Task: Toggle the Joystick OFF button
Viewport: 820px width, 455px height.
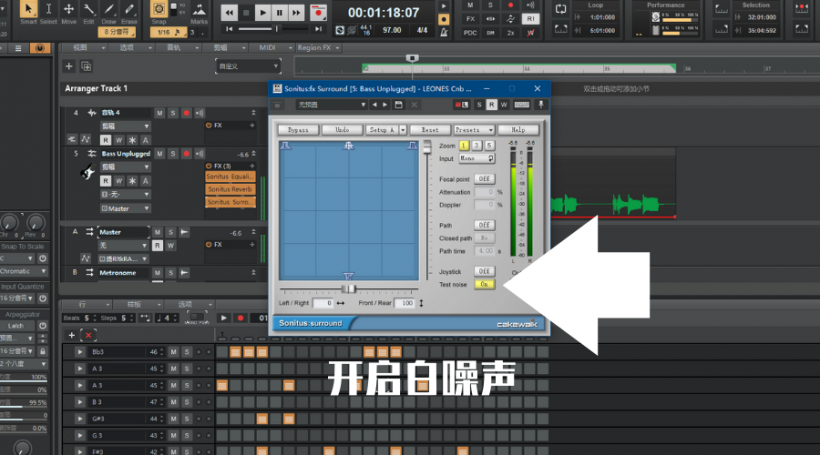Action: coord(484,271)
